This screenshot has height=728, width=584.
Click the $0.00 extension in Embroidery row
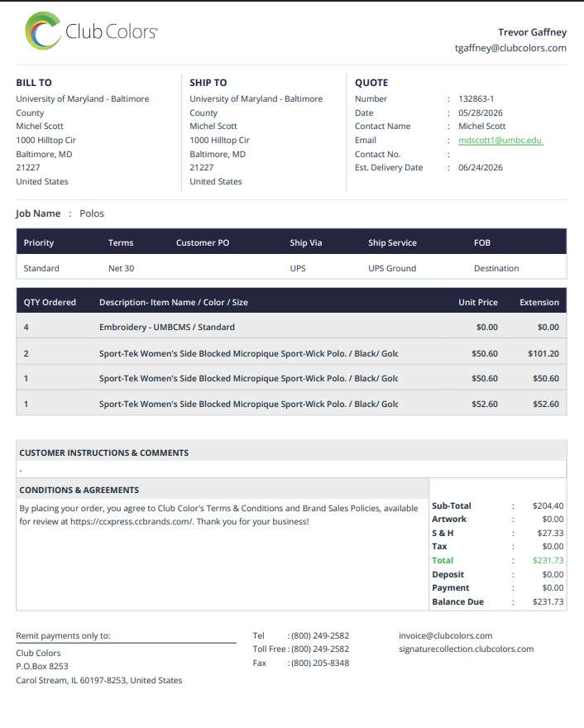[548, 328]
